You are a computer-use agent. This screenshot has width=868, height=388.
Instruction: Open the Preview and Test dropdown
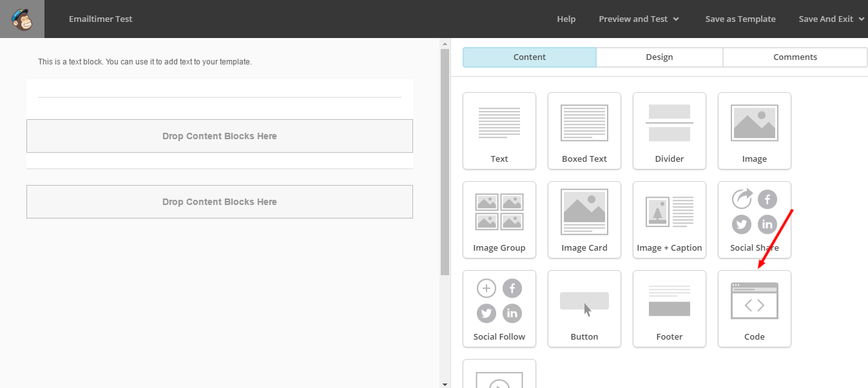[639, 19]
